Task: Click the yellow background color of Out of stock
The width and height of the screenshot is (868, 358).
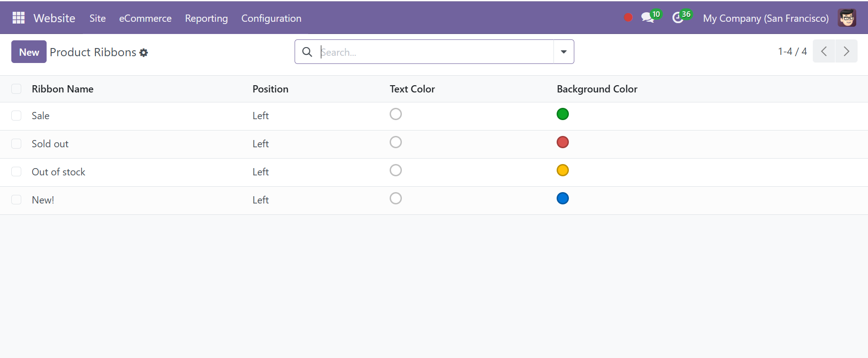Action: [563, 170]
